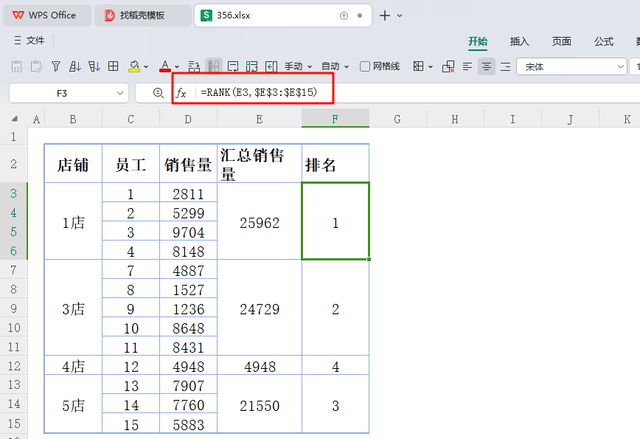
Task: Click the find-and-replace icon before merge-cells
Action: 194,66
